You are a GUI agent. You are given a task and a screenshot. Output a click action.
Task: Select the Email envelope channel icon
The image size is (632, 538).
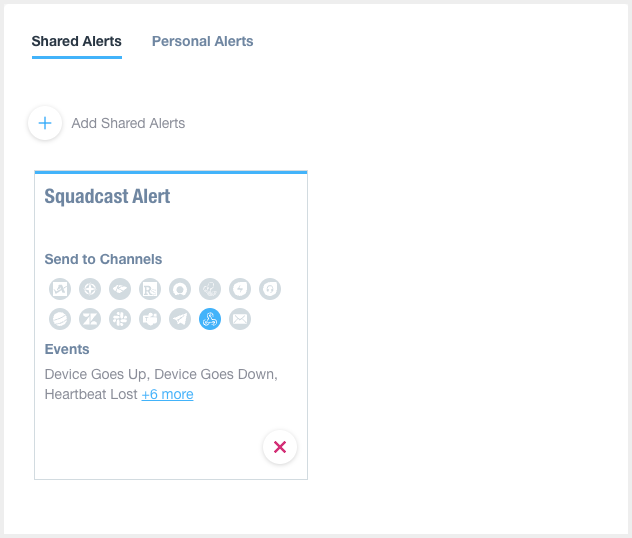coord(240,319)
